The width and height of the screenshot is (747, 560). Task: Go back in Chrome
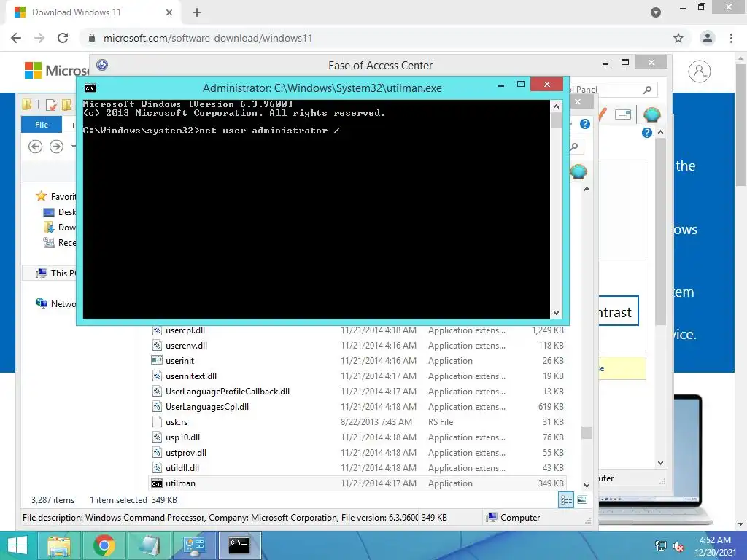[x=16, y=38]
